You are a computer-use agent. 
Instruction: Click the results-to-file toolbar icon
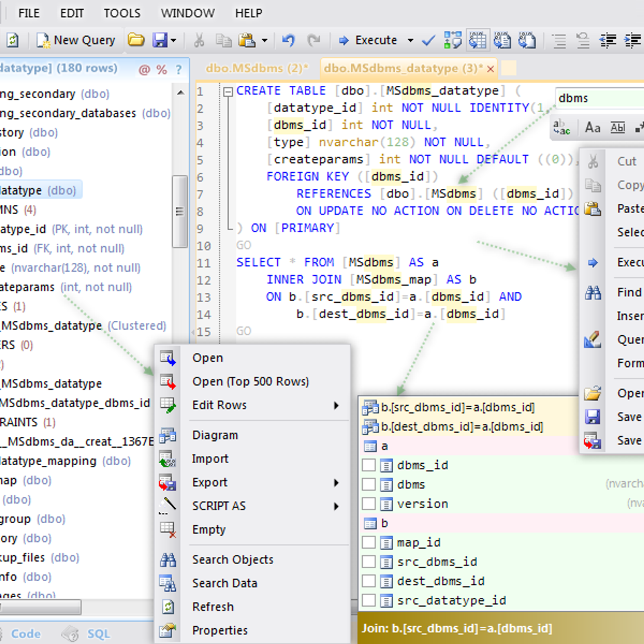[527, 40]
